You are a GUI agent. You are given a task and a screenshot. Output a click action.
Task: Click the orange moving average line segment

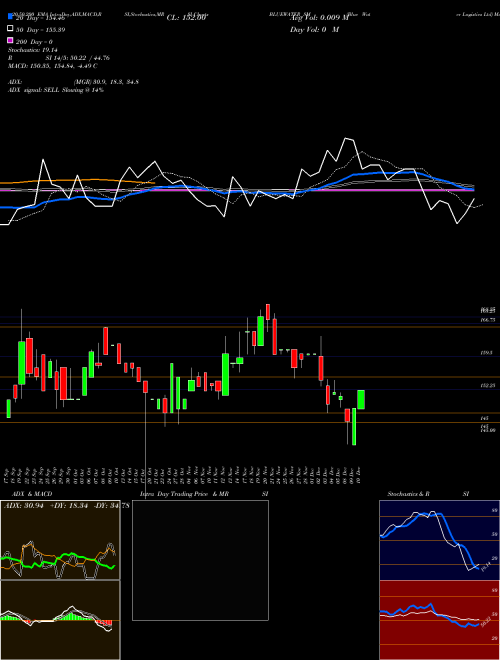tap(76, 181)
